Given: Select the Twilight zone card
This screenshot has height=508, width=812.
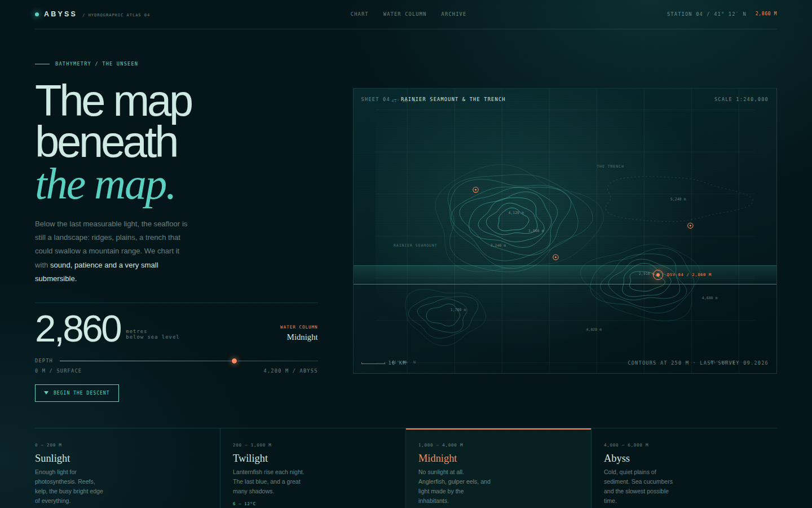Looking at the screenshot, I should tap(313, 468).
